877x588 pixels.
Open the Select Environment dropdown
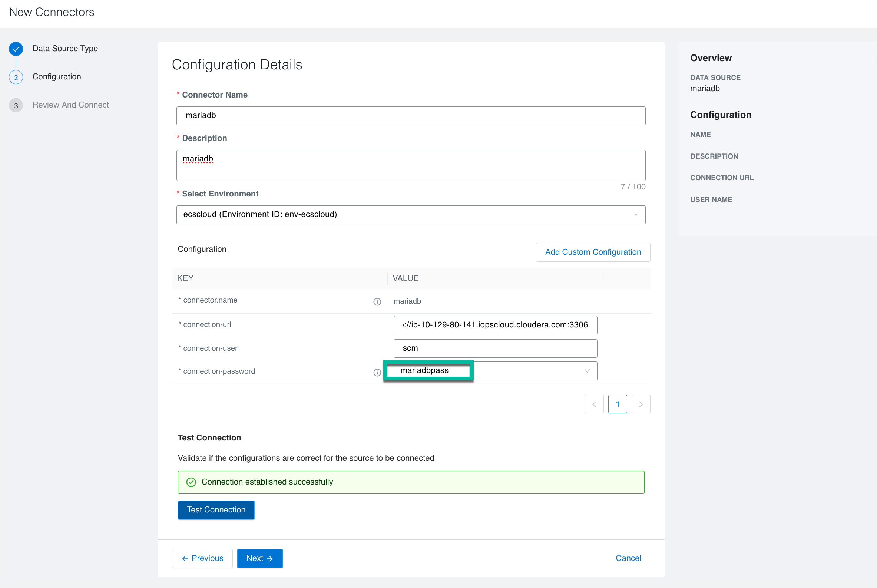tap(411, 215)
